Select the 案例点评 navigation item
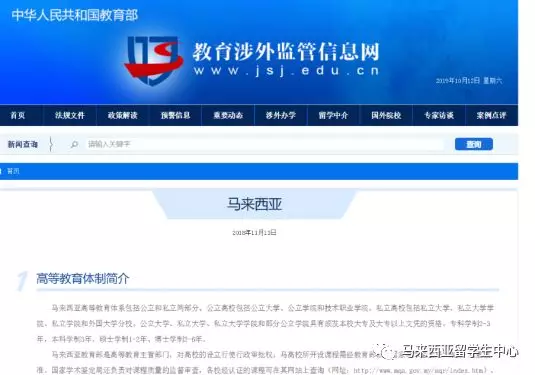The height and width of the screenshot is (375, 535). [491, 116]
